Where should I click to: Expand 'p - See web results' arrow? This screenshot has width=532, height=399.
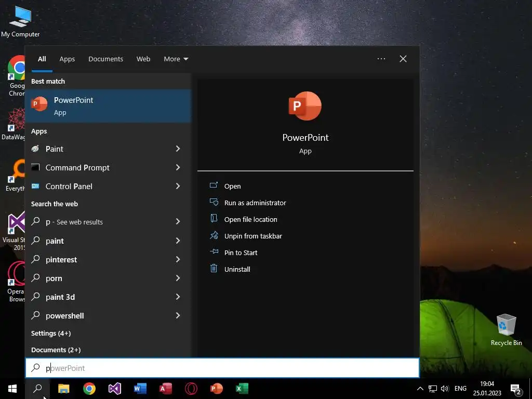tap(178, 221)
